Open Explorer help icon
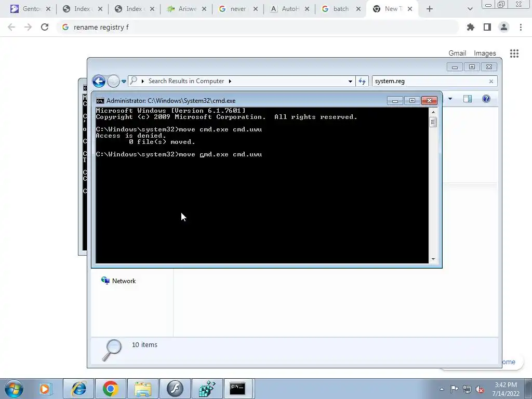 click(x=486, y=99)
